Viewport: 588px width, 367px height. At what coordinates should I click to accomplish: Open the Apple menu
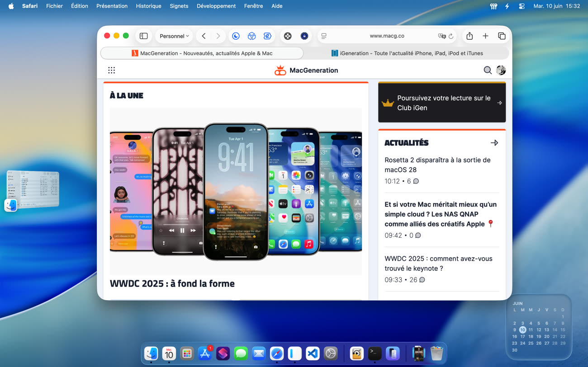coord(11,6)
